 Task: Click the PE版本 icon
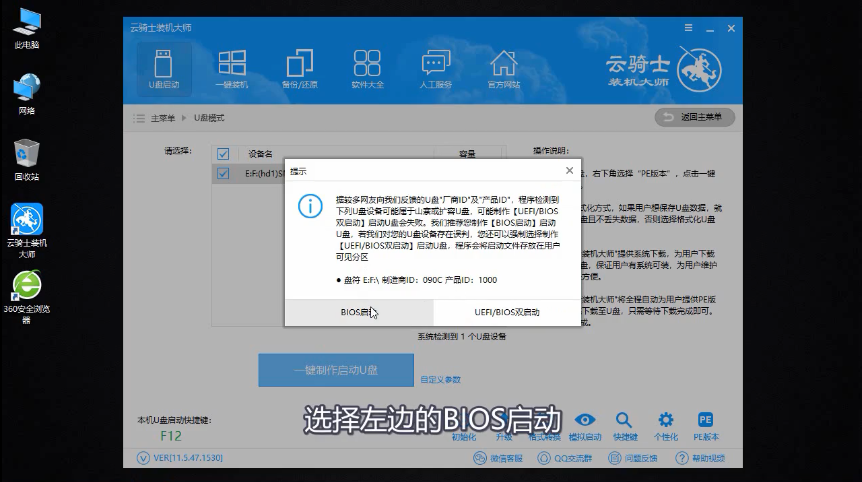point(706,426)
